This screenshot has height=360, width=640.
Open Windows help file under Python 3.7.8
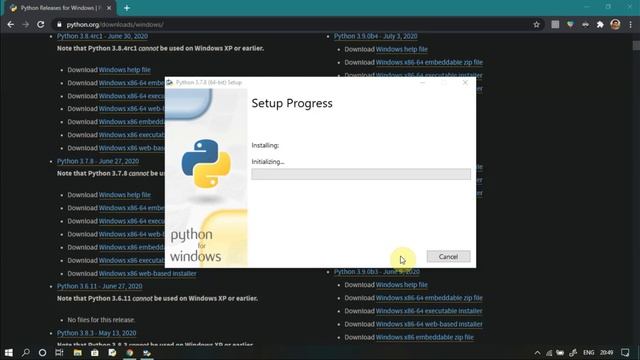click(124, 195)
